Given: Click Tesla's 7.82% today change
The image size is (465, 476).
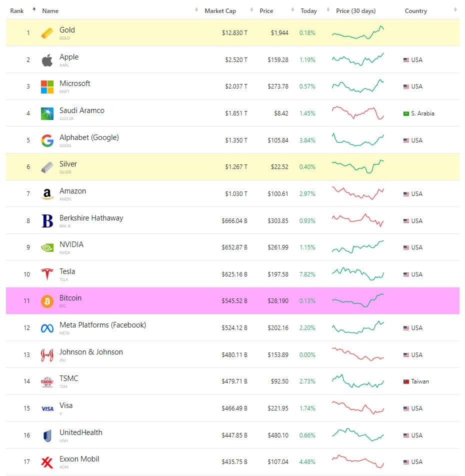Looking at the screenshot, I should (x=307, y=274).
